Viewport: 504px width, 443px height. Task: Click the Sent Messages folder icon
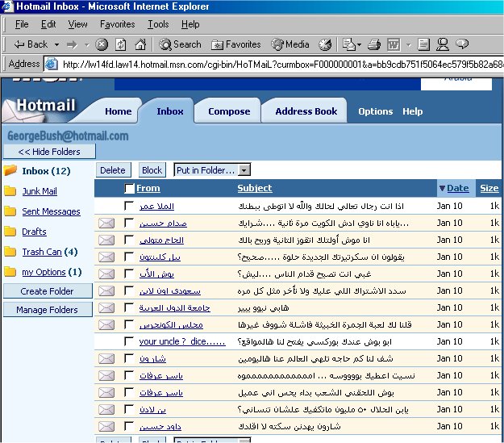pyautogui.click(x=10, y=211)
